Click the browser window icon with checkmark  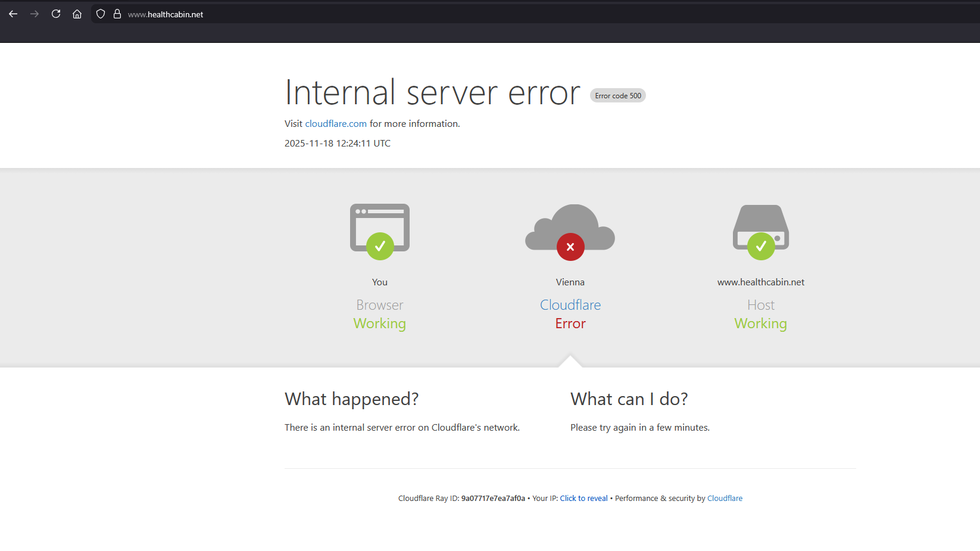click(380, 231)
